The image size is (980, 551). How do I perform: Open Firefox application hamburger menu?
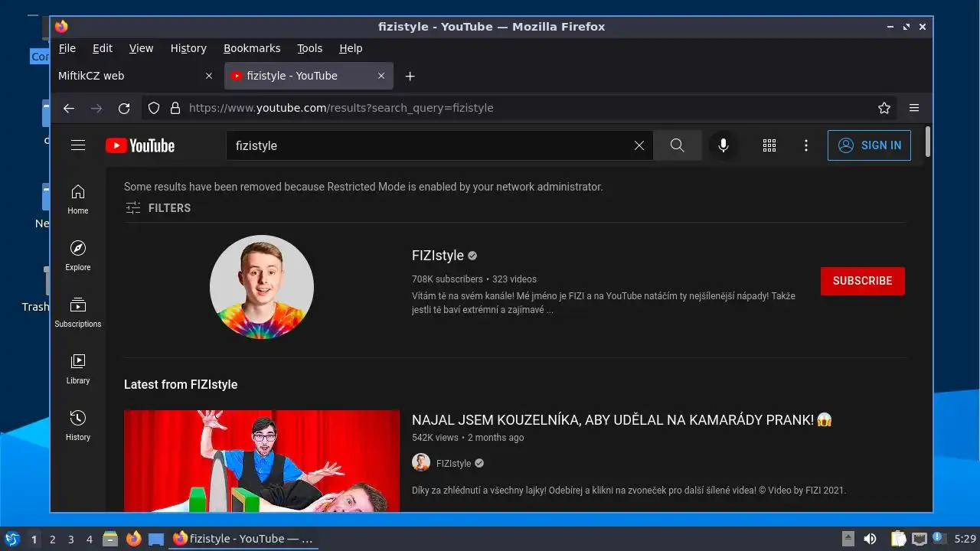click(x=914, y=108)
